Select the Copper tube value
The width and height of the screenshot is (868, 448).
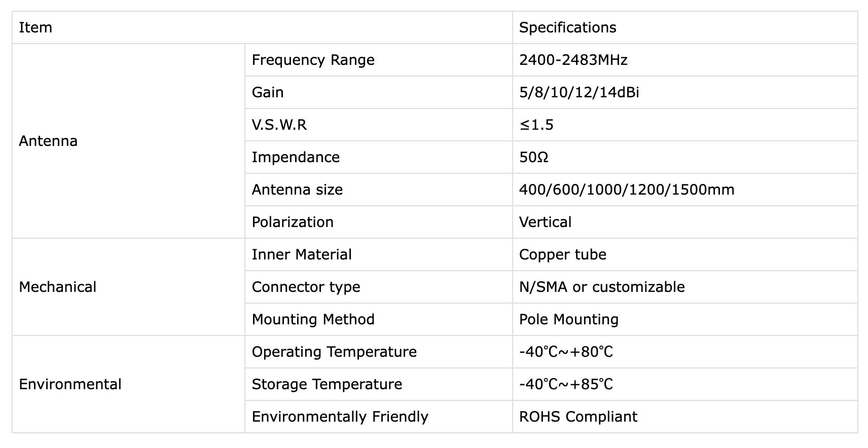click(x=562, y=254)
